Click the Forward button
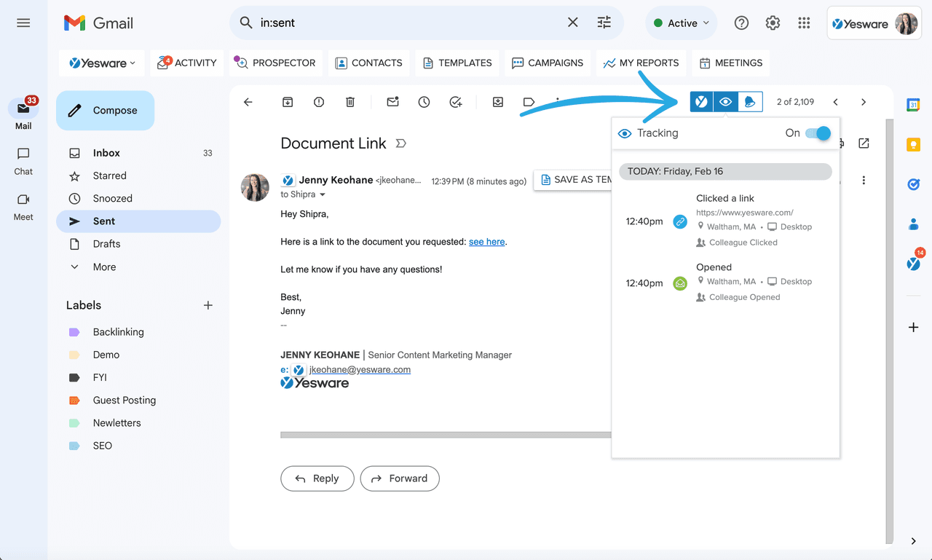 click(x=400, y=478)
